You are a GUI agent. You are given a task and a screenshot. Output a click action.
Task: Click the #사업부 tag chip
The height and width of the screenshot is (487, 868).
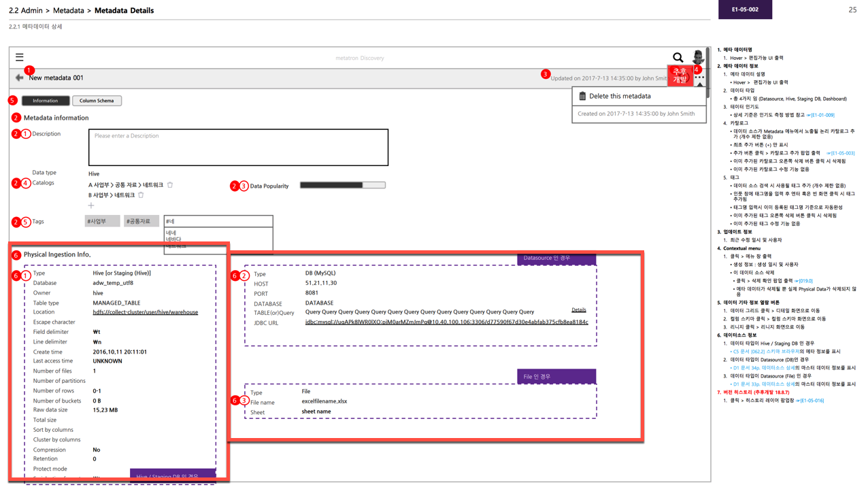pos(102,222)
